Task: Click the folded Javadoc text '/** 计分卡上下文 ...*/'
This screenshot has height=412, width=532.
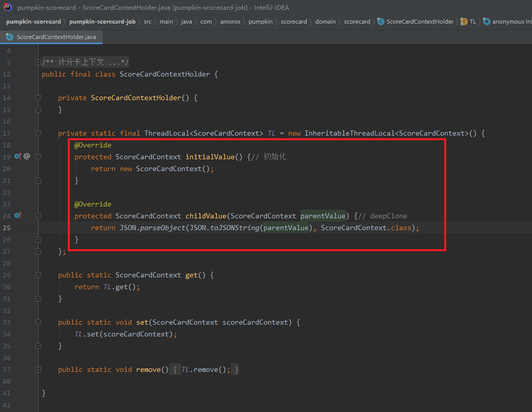Action: pos(85,62)
